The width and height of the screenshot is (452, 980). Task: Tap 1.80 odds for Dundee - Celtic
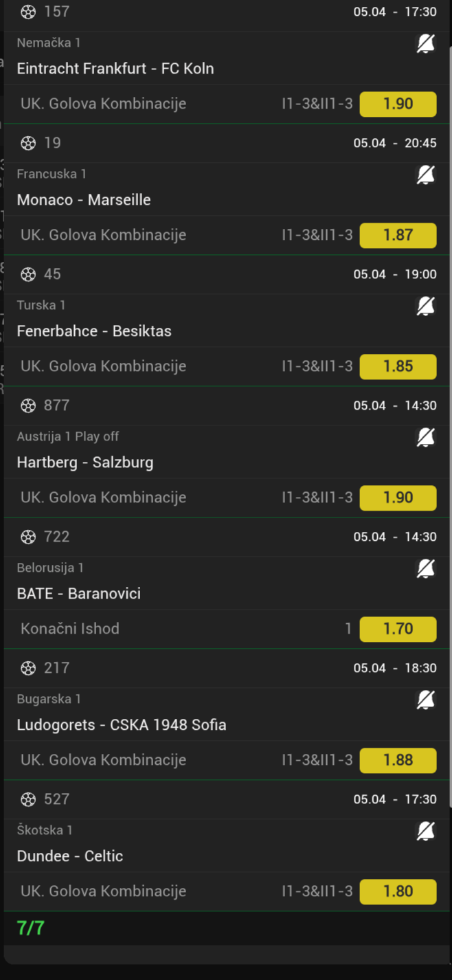tap(398, 891)
